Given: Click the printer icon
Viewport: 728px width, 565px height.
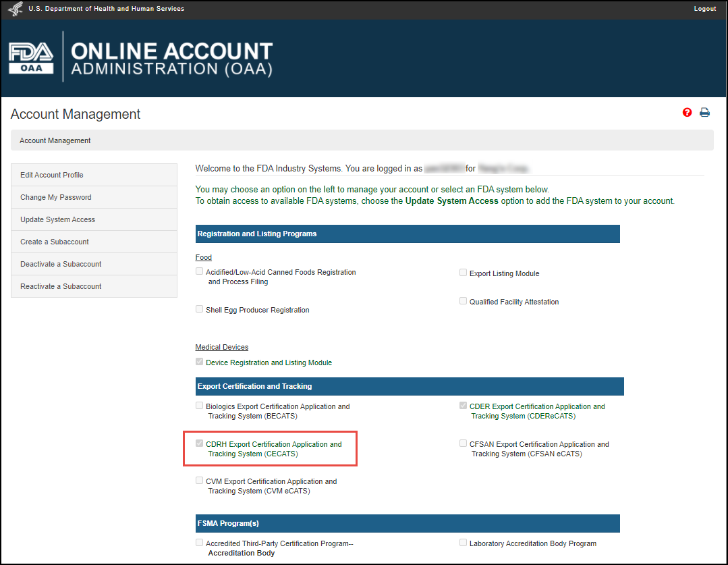Looking at the screenshot, I should 704,112.
